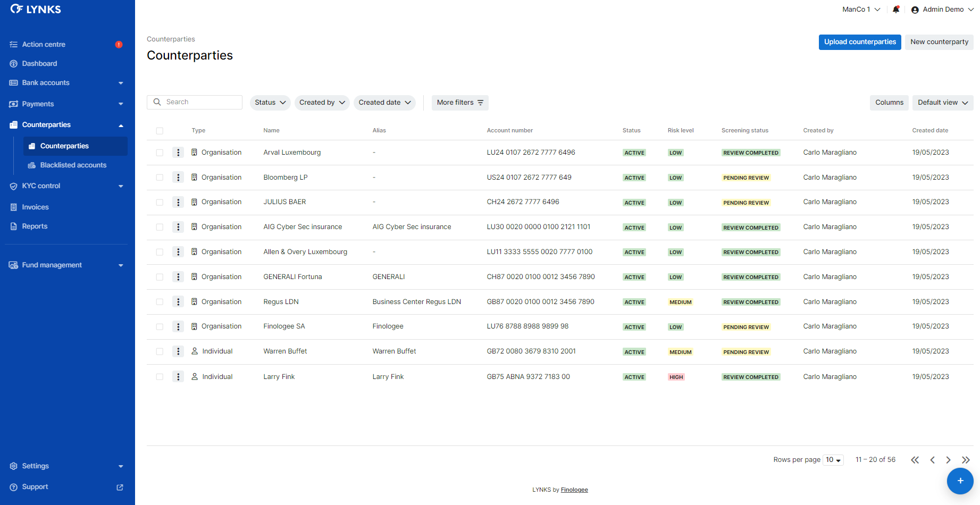
Task: Open row actions menu for Arval Luxembourg
Action: pos(178,153)
